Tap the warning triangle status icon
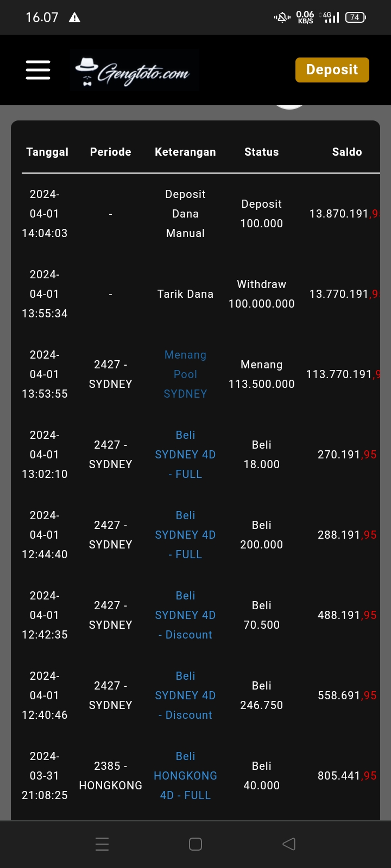 click(75, 17)
